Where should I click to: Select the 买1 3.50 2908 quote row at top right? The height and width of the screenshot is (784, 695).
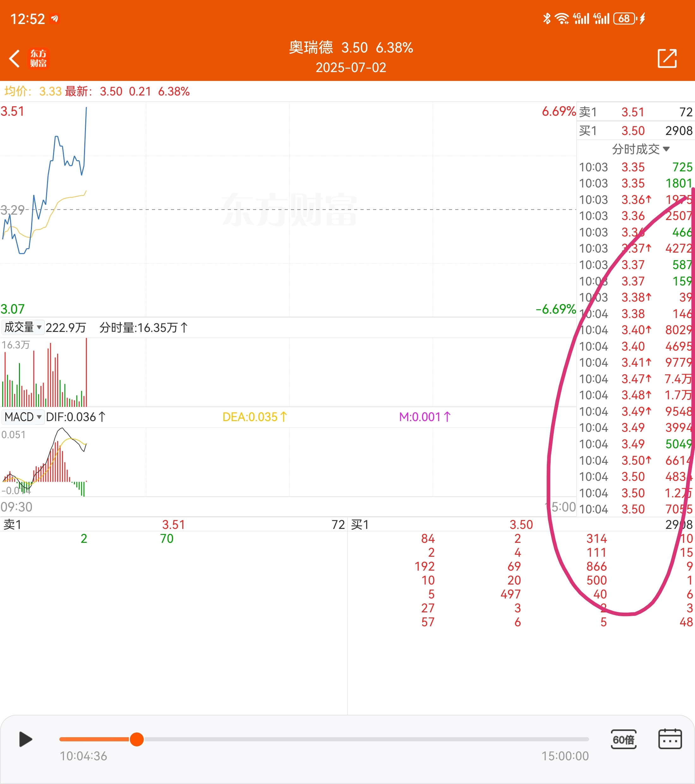tap(636, 131)
